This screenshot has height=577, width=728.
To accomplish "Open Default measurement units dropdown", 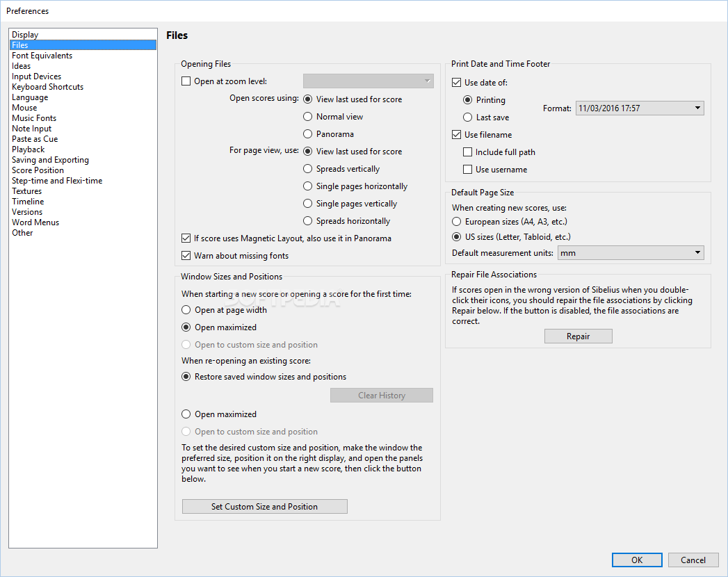I will (x=631, y=253).
